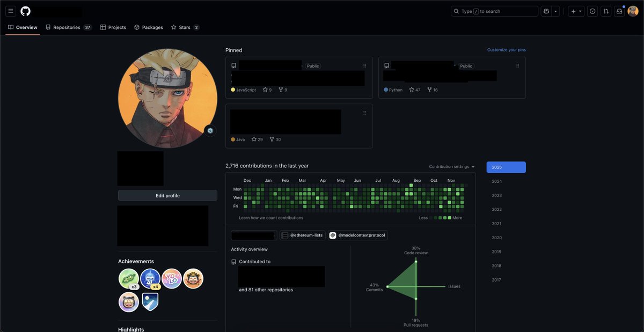Open the Create new plus dropdown
Image resolution: width=644 pixels, height=332 pixels.
pyautogui.click(x=576, y=11)
